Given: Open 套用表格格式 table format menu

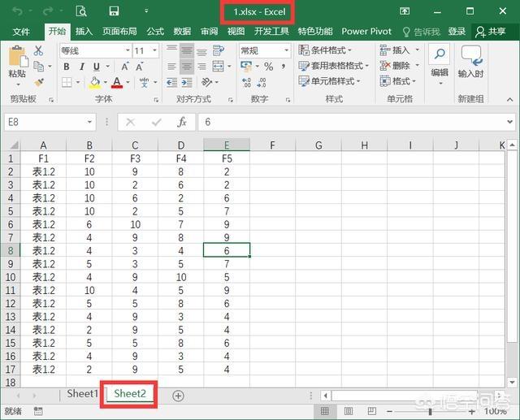Looking at the screenshot, I should tap(334, 66).
